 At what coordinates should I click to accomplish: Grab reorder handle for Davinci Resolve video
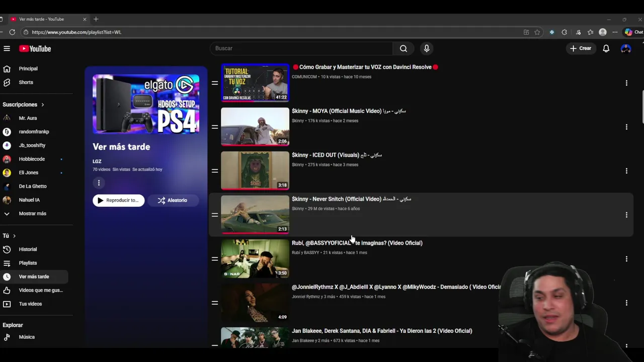tap(215, 83)
